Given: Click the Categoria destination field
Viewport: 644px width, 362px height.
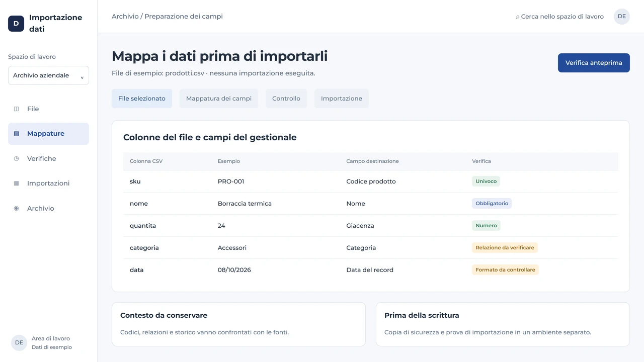Looking at the screenshot, I should coord(361,248).
